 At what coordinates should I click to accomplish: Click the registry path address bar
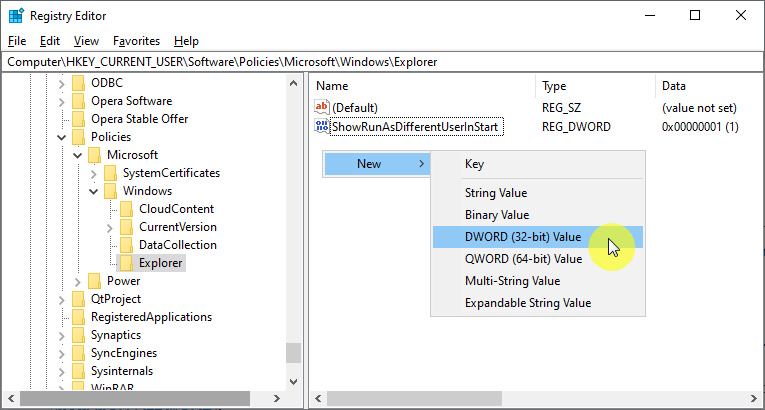tap(380, 62)
